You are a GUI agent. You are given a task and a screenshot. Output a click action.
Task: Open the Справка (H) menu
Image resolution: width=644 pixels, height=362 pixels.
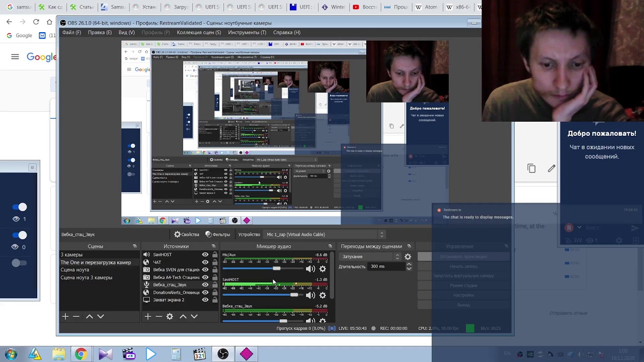[287, 32]
